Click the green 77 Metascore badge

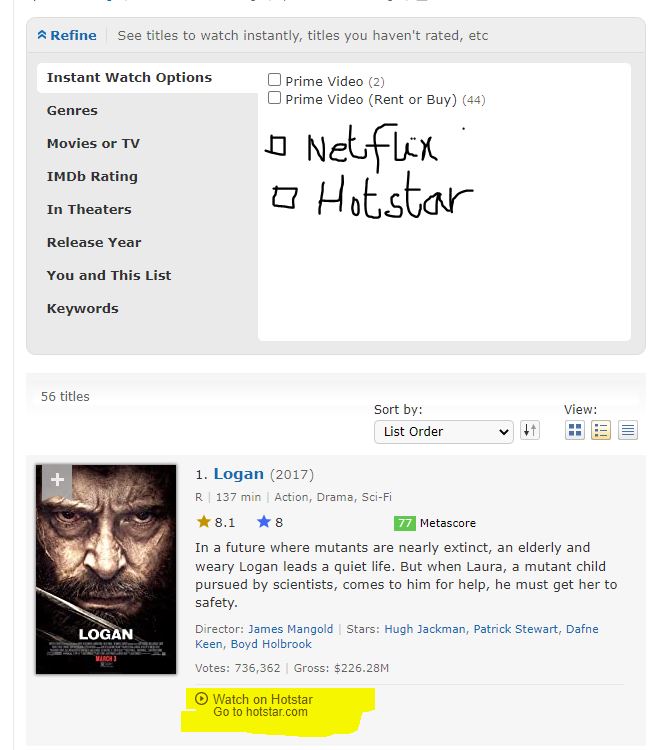(x=404, y=523)
